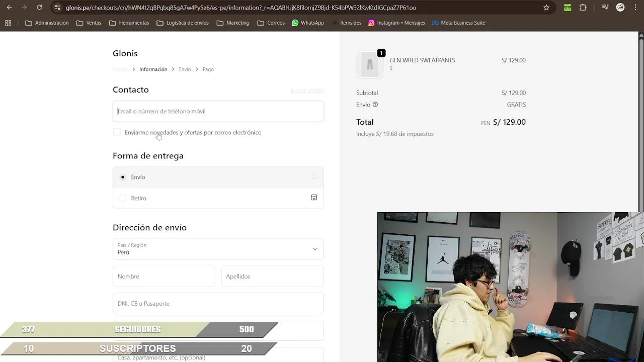Click the sweatpants product thumbnail
The width and height of the screenshot is (644, 362).
(370, 64)
